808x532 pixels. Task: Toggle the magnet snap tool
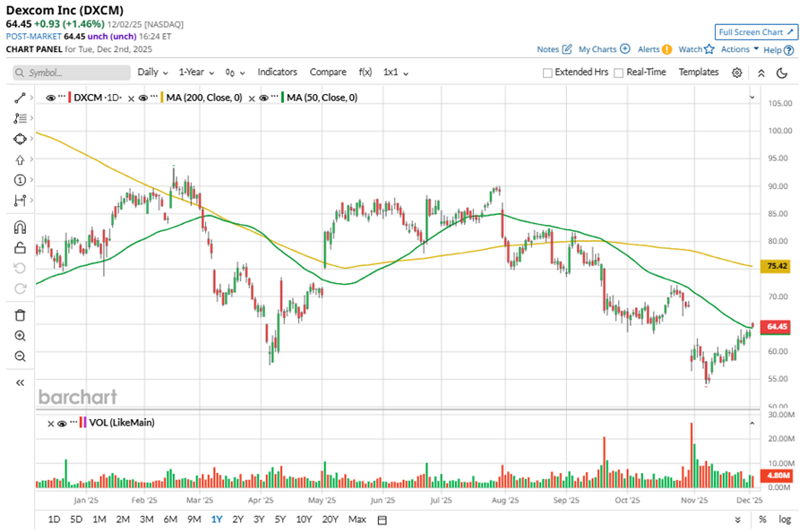click(x=20, y=227)
